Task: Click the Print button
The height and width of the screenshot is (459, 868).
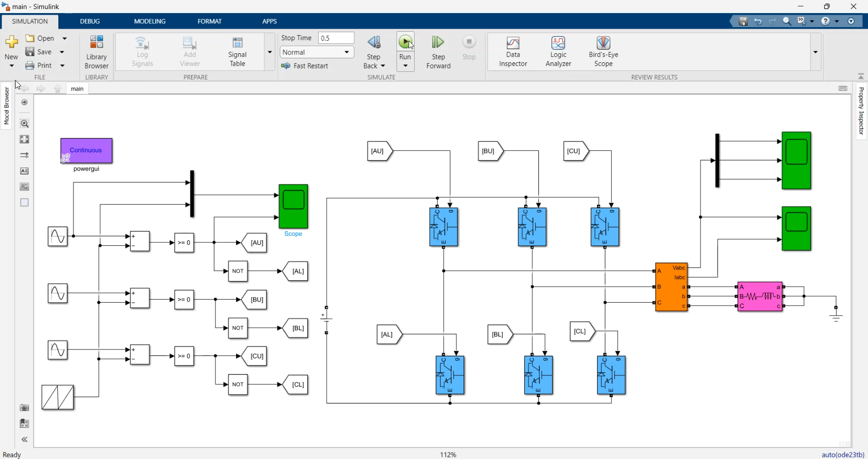Action: (x=39, y=65)
